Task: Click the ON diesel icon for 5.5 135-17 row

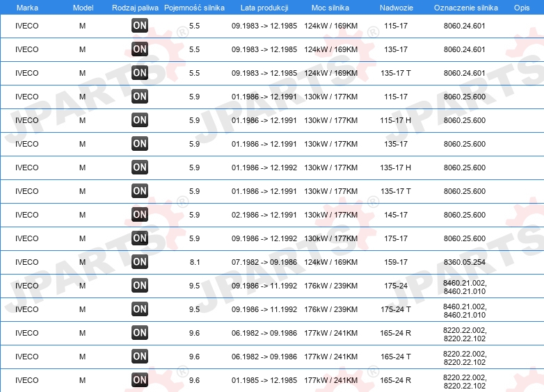Action: click(140, 49)
